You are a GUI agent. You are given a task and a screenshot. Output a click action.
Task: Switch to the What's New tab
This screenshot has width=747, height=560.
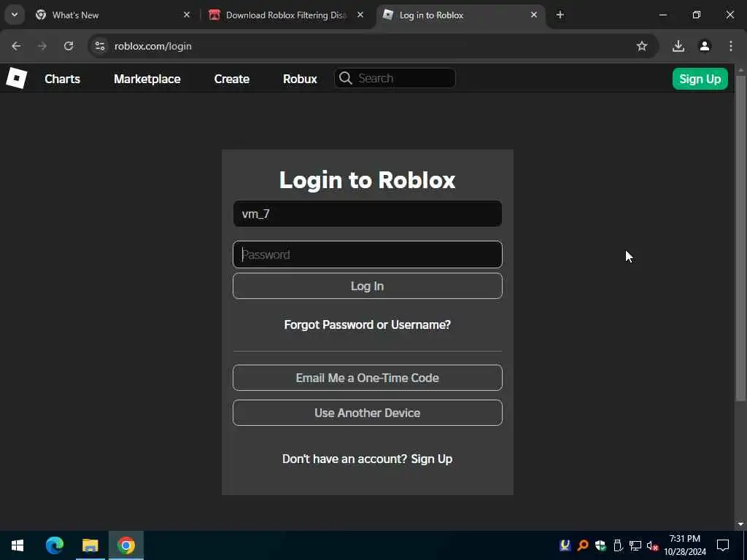pyautogui.click(x=113, y=15)
